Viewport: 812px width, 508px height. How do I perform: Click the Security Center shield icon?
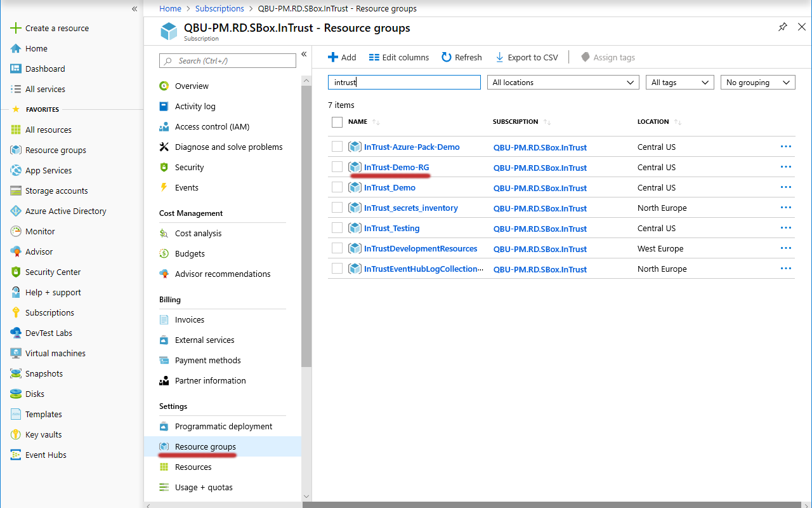pos(16,272)
